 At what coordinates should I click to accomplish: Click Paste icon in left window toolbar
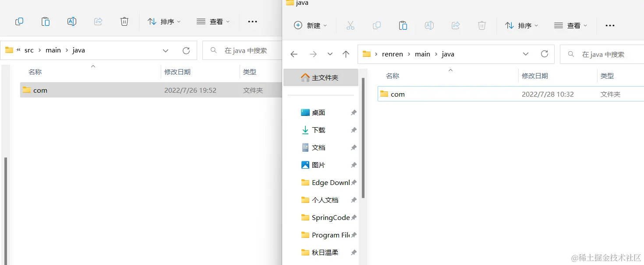[46, 21]
